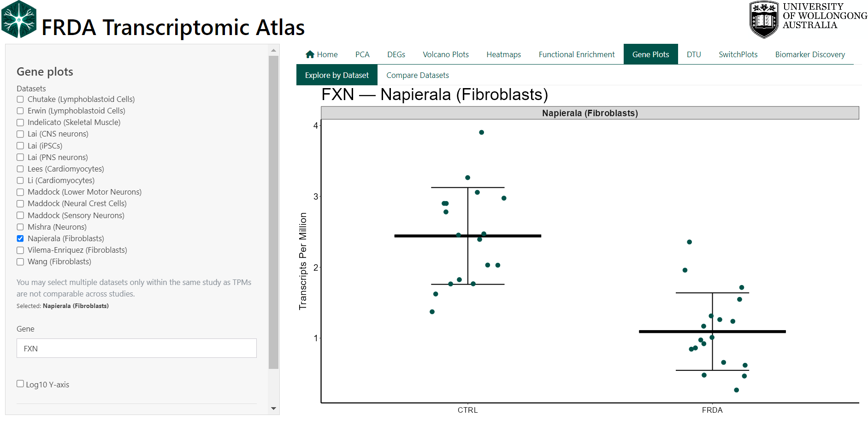This screenshot has width=868, height=421.
Task: Switch to the Volcano Plots tab
Action: pos(445,54)
